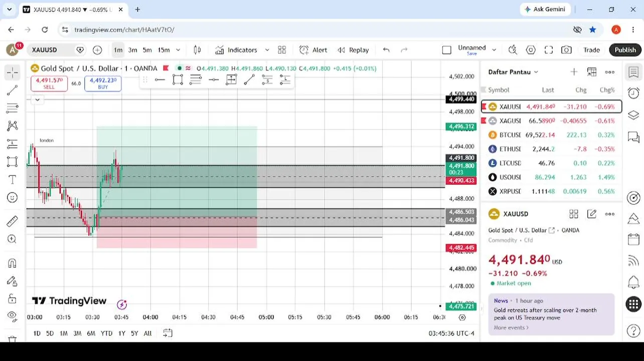Toggle fullscreen chart mode
The width and height of the screenshot is (644, 361).
coord(549,50)
